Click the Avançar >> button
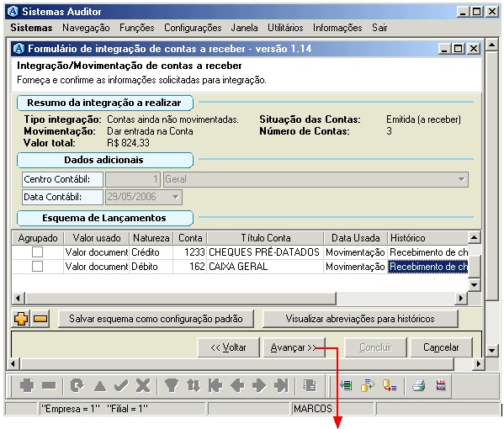This screenshot has width=504, height=429. tap(294, 347)
